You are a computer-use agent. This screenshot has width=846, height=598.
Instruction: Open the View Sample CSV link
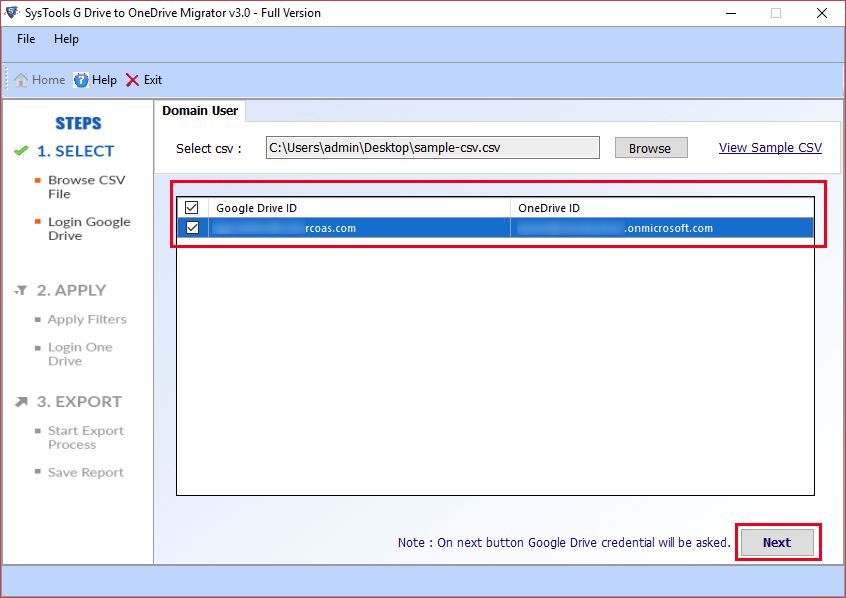pyautogui.click(x=770, y=147)
